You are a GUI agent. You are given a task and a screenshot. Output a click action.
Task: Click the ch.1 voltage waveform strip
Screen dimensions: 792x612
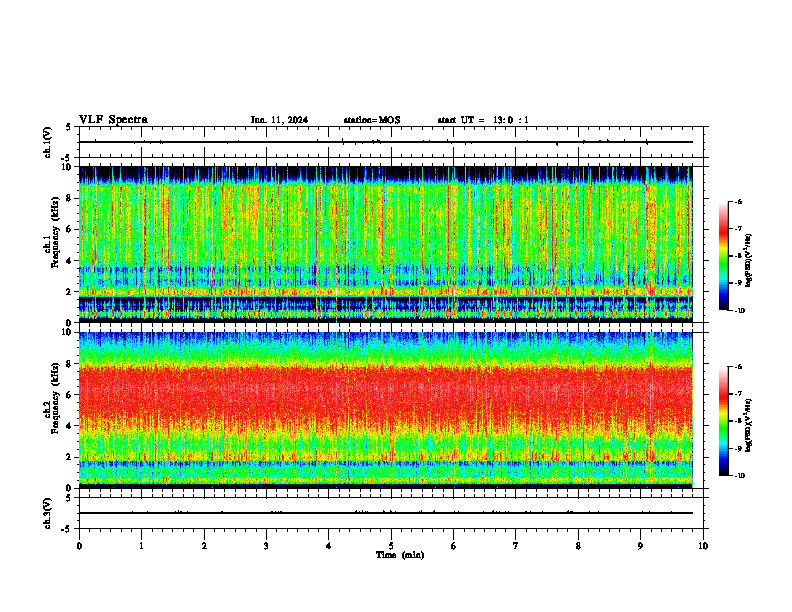pos(391,142)
